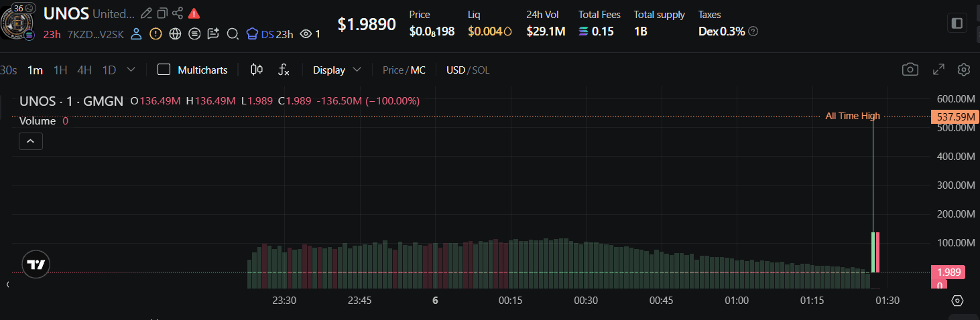Switch chart to Price mode
980x320 pixels.
393,70
